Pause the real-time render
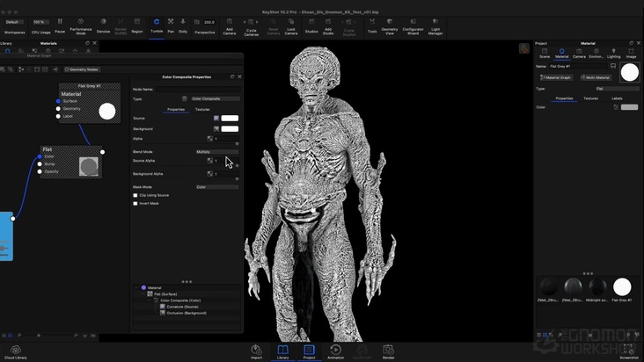The image size is (644, 362). 60,25
